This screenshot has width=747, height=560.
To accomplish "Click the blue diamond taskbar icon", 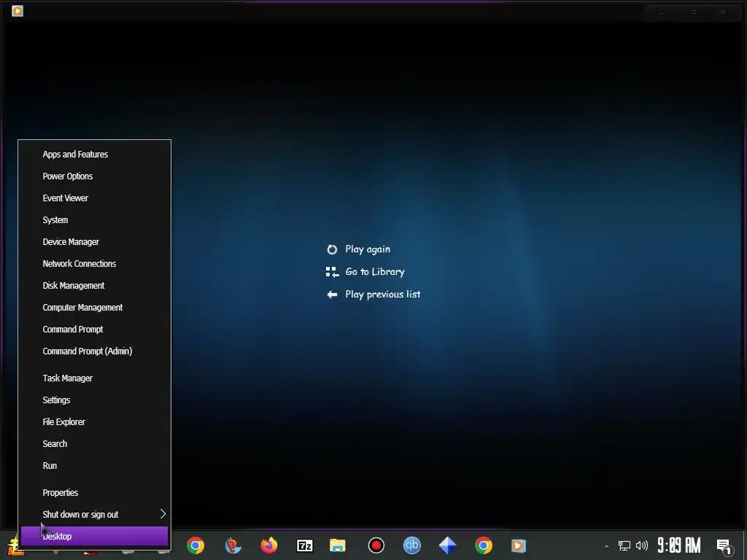I will pyautogui.click(x=447, y=545).
